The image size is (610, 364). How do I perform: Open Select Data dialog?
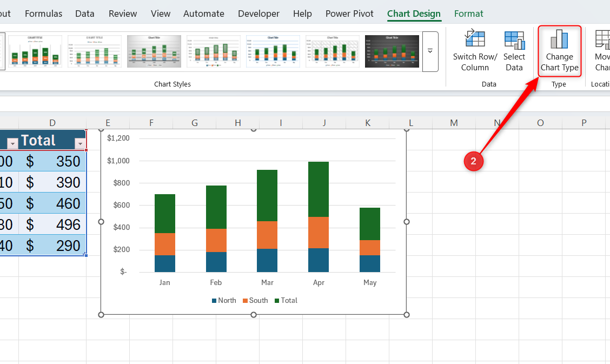tap(514, 51)
